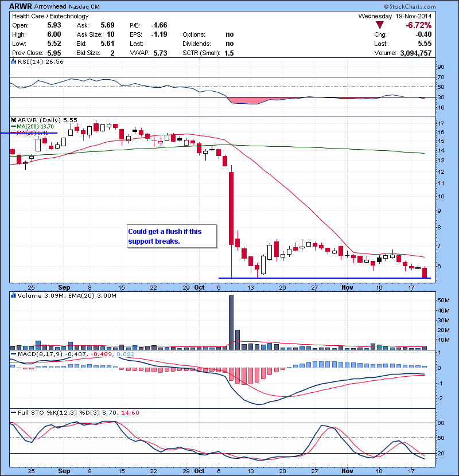The height and width of the screenshot is (476, 459).
Task: Click the RSI(14) indicator chart icon
Action: (x=13, y=61)
